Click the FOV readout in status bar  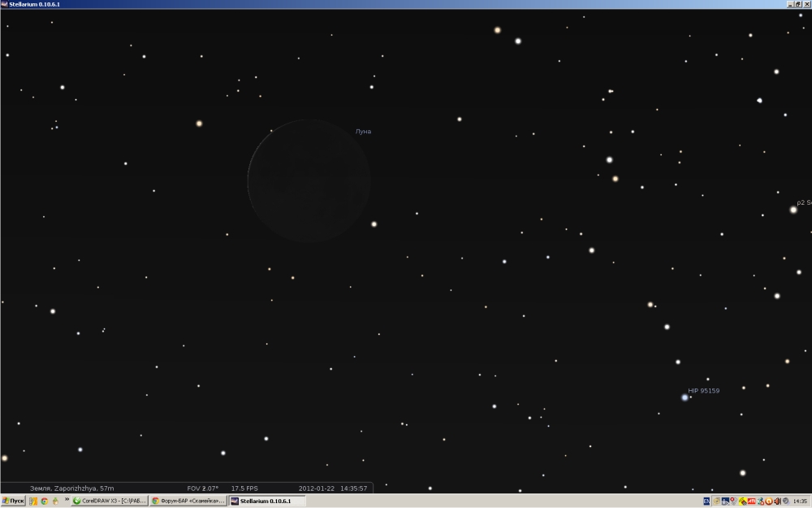pyautogui.click(x=202, y=488)
